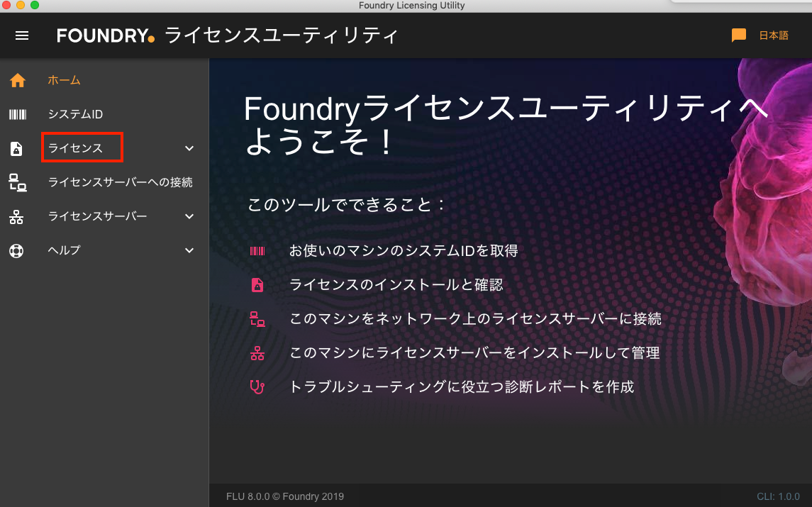Click トラブルシューティングに役立つ診断レポートを作成 text

462,387
